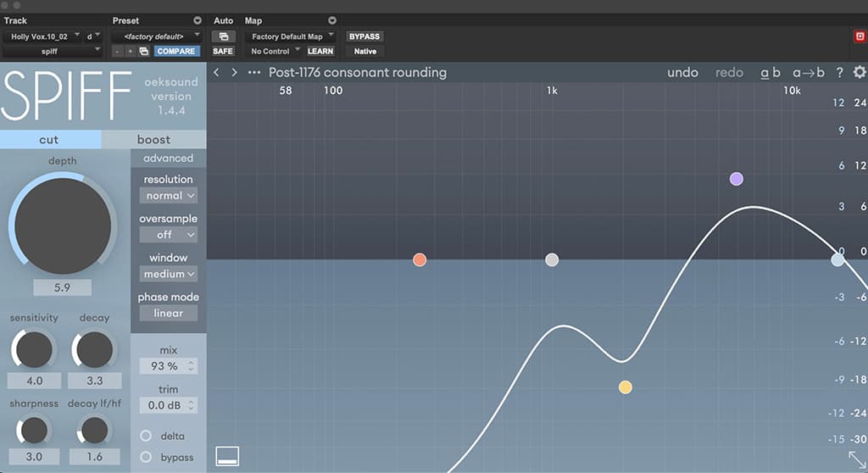Open Holly Vox.10_02 track selector

(42, 36)
